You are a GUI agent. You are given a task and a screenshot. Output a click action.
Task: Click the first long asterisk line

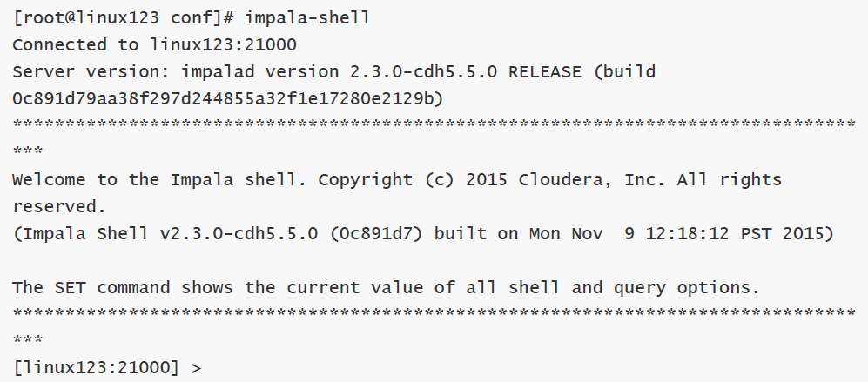pos(434,124)
